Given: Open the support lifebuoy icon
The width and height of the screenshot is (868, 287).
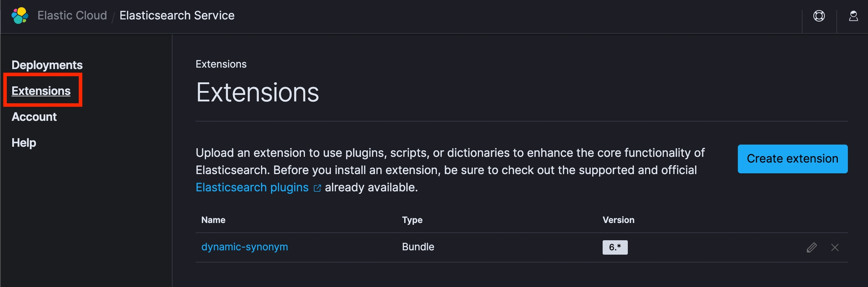Looking at the screenshot, I should click(x=819, y=16).
